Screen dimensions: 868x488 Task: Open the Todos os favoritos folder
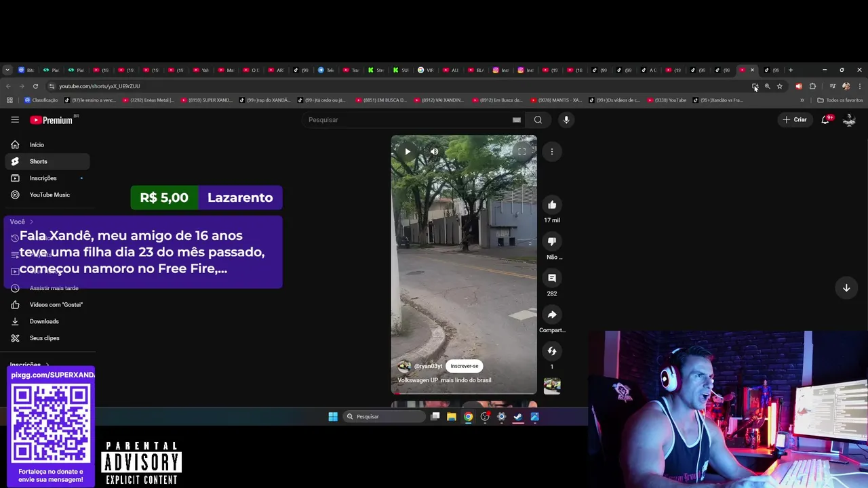[840, 100]
